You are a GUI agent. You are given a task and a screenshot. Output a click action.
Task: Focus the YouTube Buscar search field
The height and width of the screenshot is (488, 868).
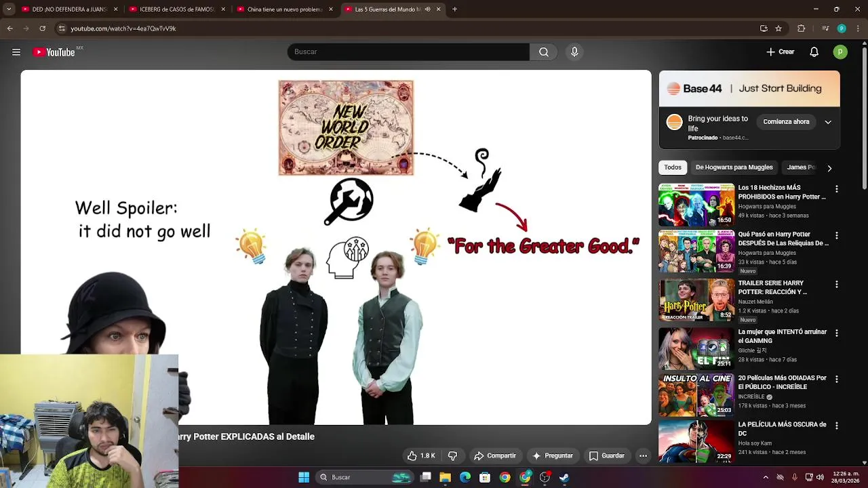[408, 52]
